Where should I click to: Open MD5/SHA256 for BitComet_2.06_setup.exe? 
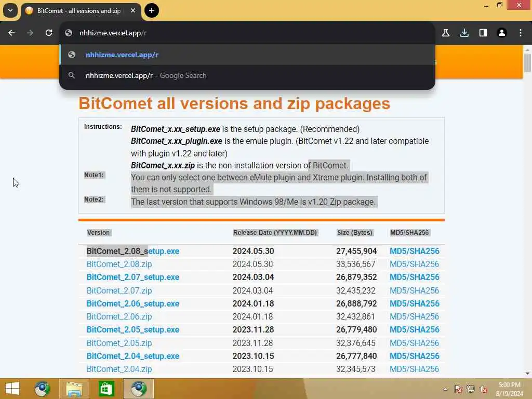tap(414, 303)
